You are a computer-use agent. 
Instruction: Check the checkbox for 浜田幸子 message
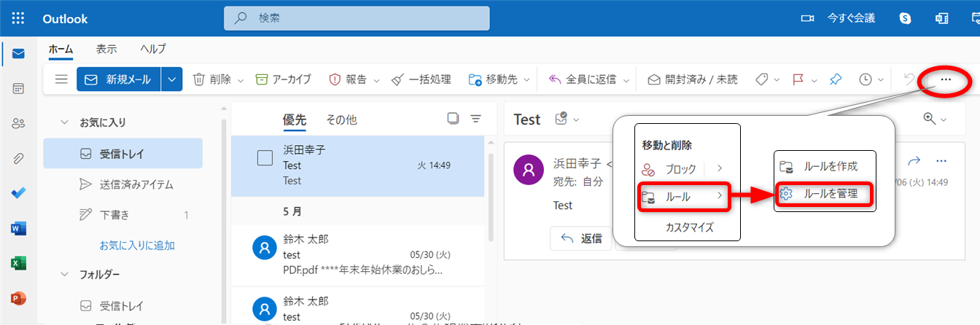click(265, 158)
